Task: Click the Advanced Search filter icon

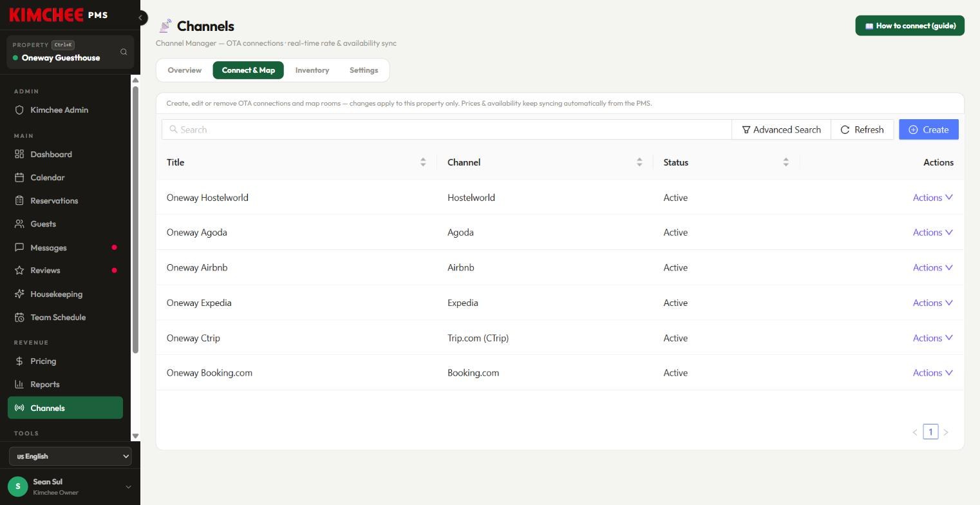Action: click(746, 129)
